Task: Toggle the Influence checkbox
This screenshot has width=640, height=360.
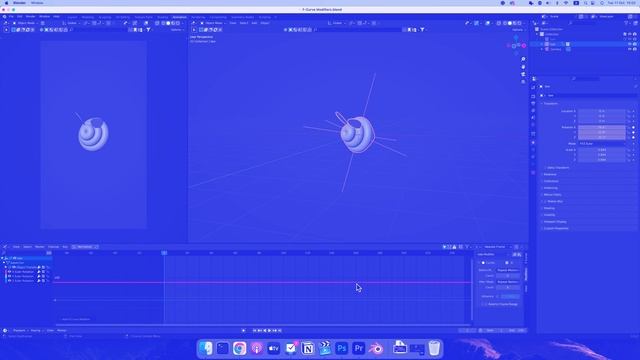Action: [x=498, y=297]
